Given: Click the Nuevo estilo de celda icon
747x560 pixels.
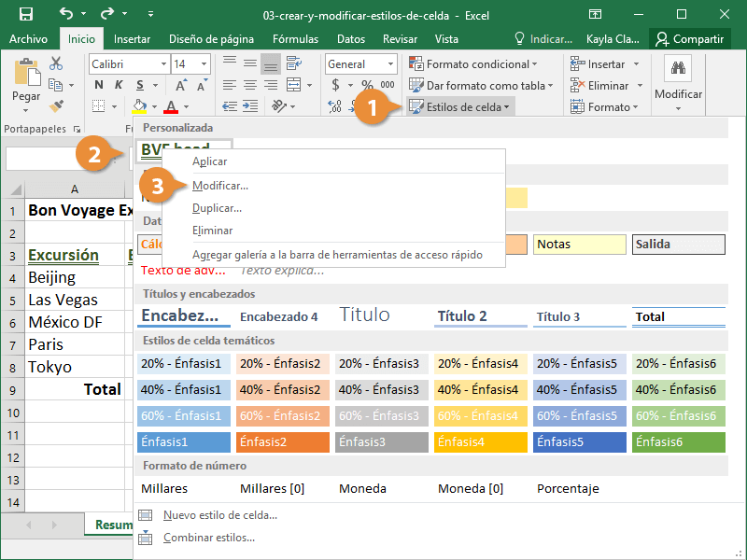Looking at the screenshot, I should click(x=146, y=515).
